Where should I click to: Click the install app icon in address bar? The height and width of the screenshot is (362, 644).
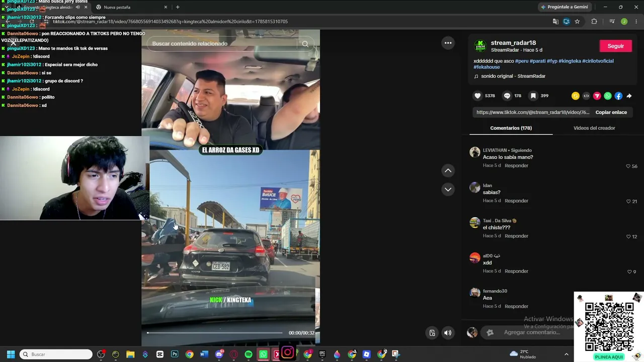tap(567, 22)
